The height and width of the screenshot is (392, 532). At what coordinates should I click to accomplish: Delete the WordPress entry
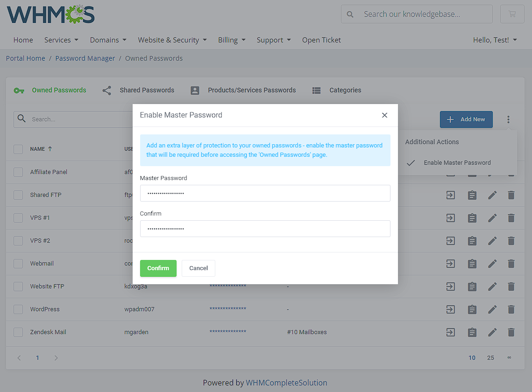point(511,309)
